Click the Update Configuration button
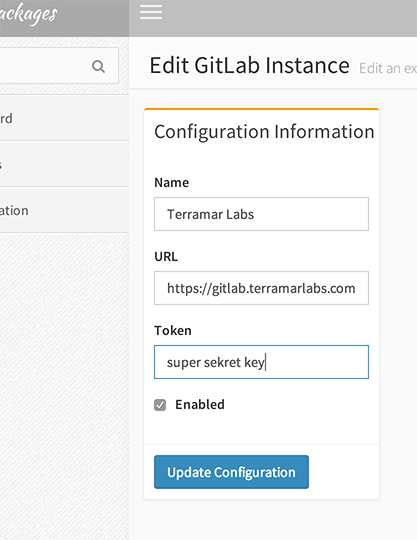Screen dimensions: 417x540 click(x=231, y=472)
